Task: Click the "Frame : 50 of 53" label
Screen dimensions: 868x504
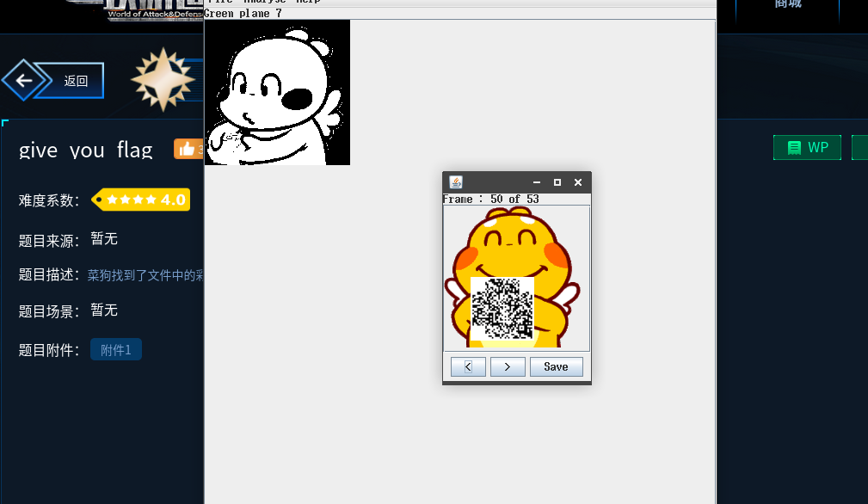Action: point(491,200)
